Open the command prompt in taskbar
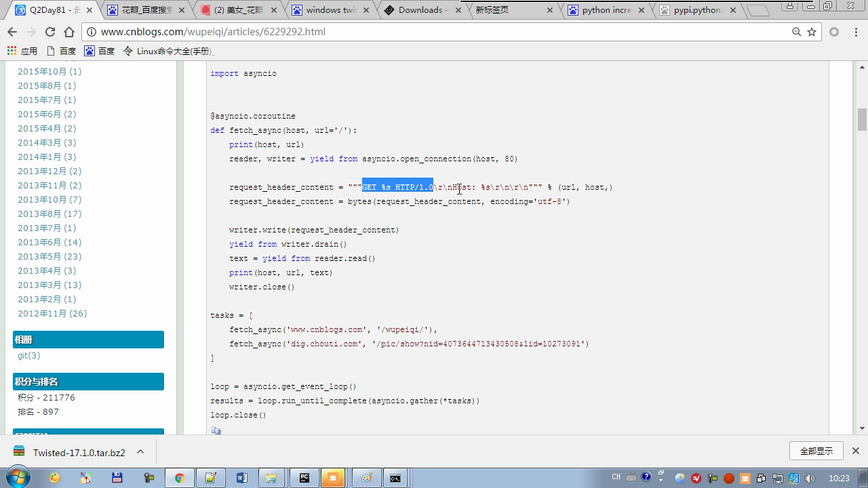 point(395,478)
